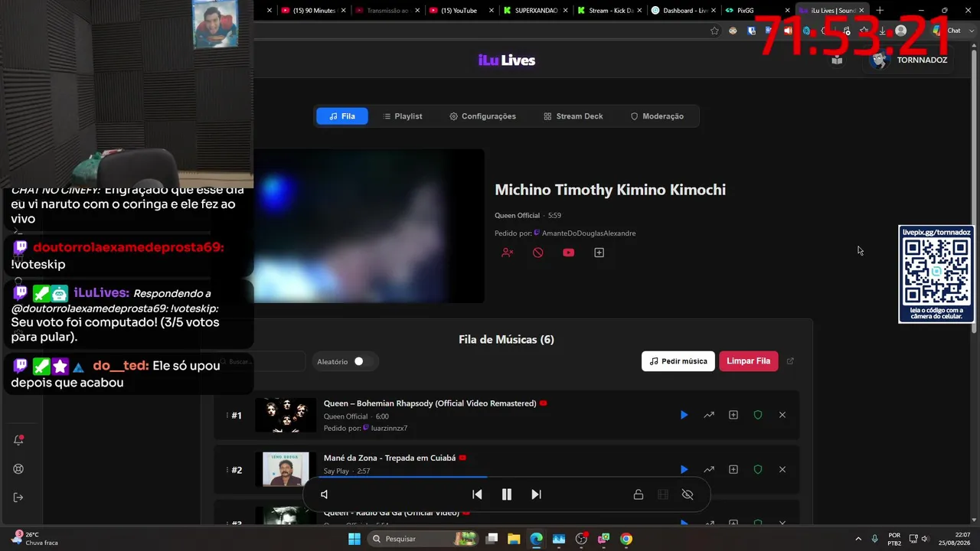Click the Pedir música button
This screenshot has height=551, width=980.
(678, 361)
